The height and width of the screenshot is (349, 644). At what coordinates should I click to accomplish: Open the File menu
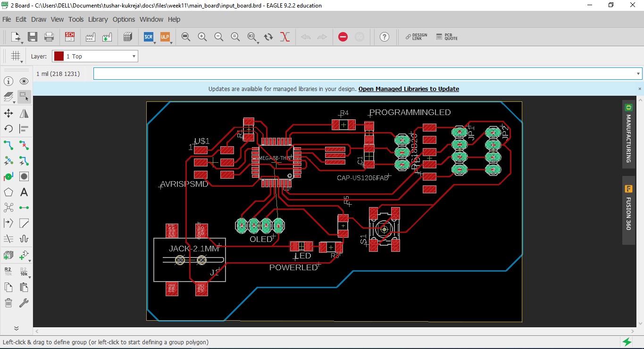point(7,19)
